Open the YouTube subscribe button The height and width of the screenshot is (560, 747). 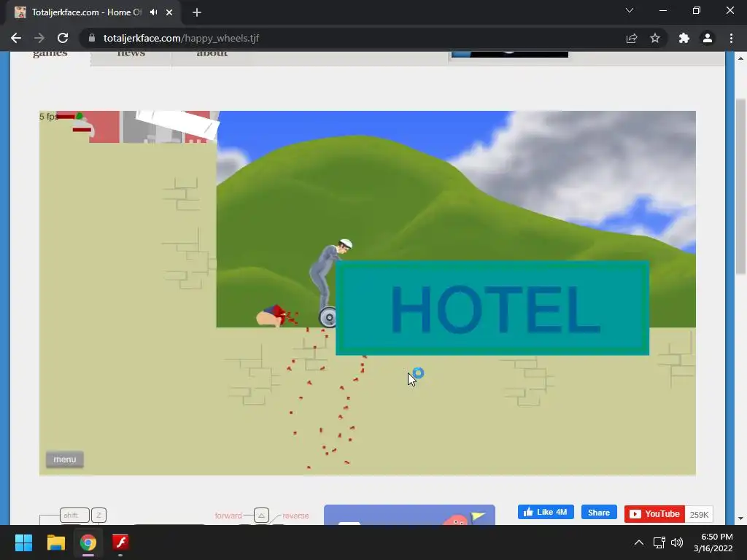tap(654, 514)
